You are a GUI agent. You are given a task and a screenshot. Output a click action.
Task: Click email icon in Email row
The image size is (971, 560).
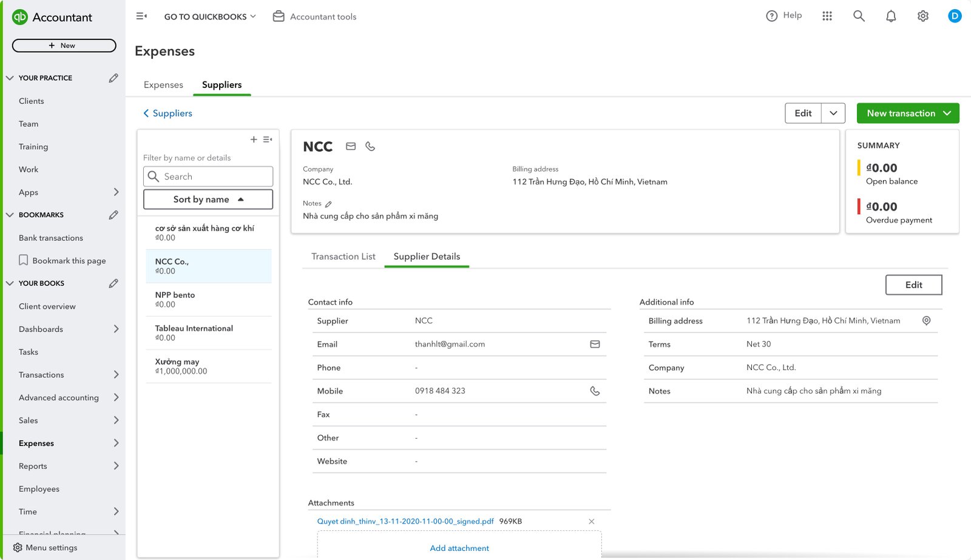(595, 344)
